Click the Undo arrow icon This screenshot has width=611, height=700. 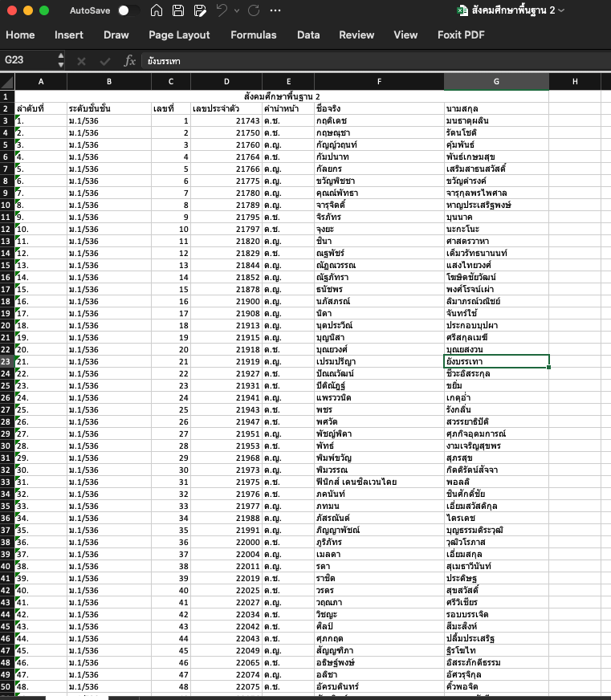[x=222, y=10]
